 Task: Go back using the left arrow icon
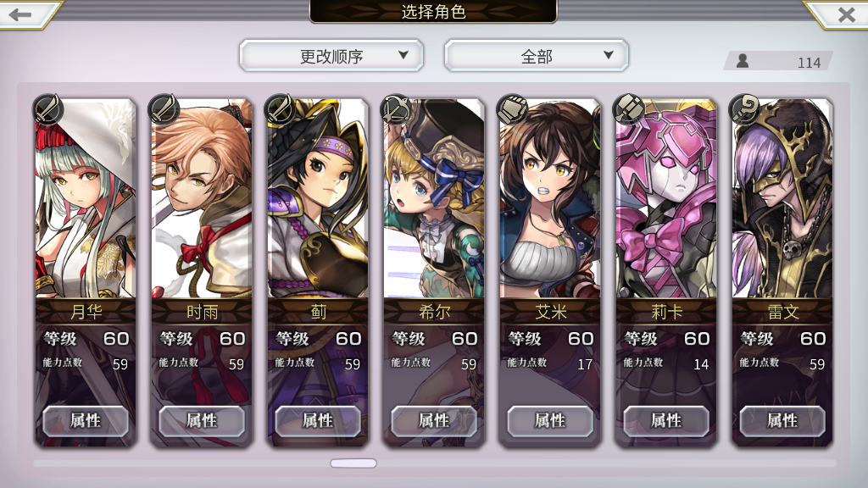tap(20, 14)
